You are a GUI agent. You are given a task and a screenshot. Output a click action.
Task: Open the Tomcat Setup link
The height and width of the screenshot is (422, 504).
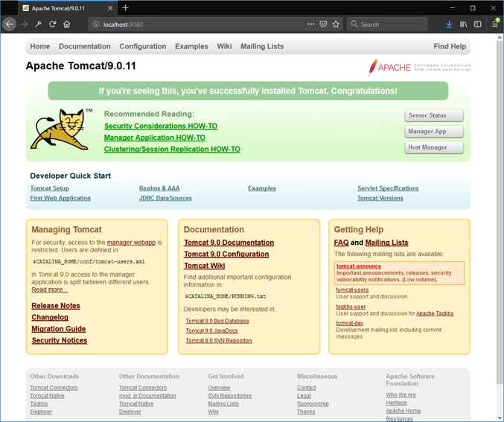tap(49, 188)
